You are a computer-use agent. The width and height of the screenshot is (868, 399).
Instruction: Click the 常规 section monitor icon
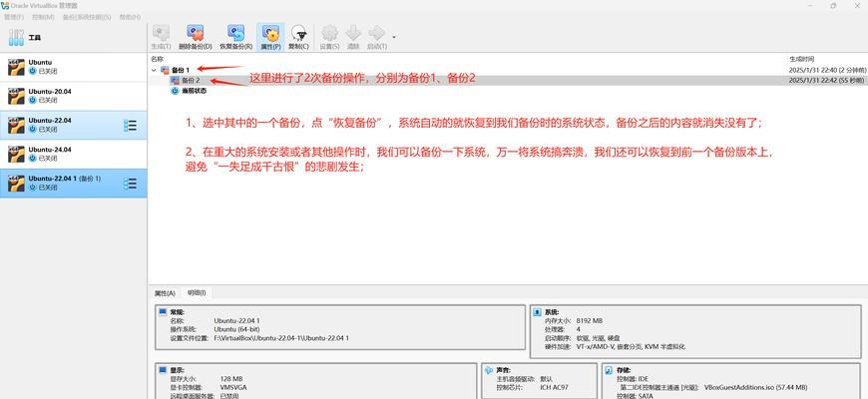coord(163,312)
